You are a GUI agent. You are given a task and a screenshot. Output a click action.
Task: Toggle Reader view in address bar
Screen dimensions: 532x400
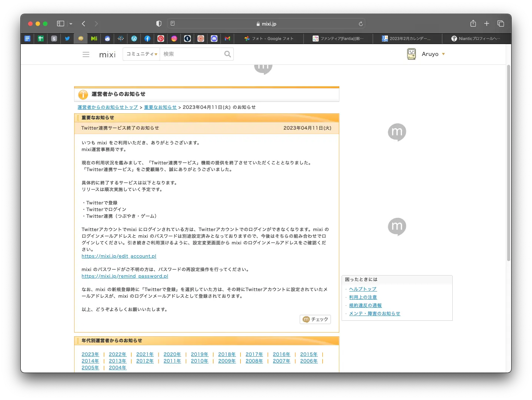tap(173, 24)
